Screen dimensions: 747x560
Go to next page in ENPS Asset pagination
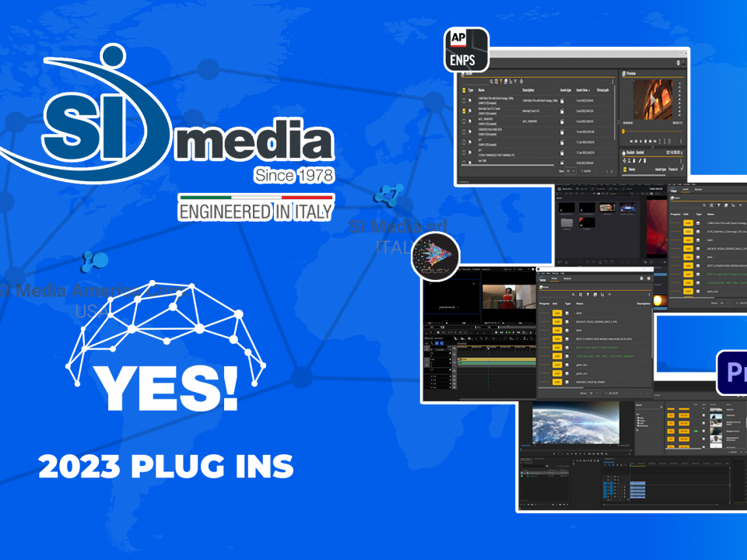(x=606, y=171)
